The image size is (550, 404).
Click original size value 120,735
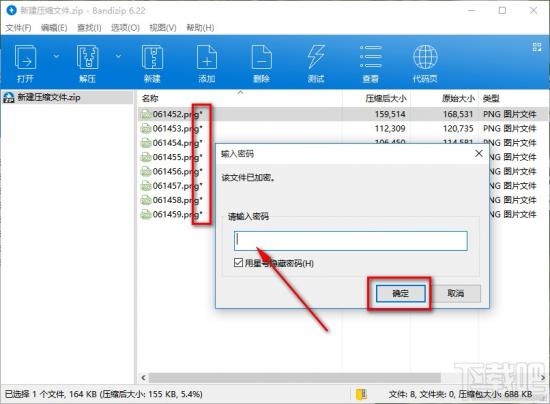458,129
